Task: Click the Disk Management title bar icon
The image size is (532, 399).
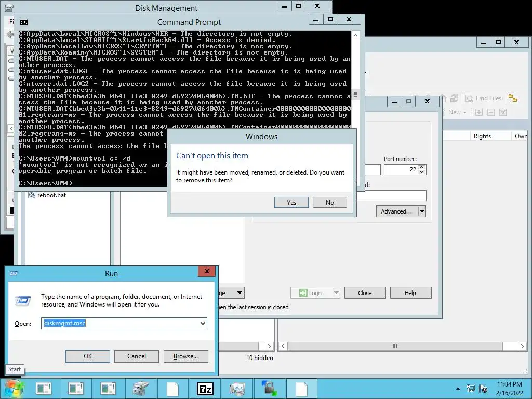Action: tap(9, 8)
